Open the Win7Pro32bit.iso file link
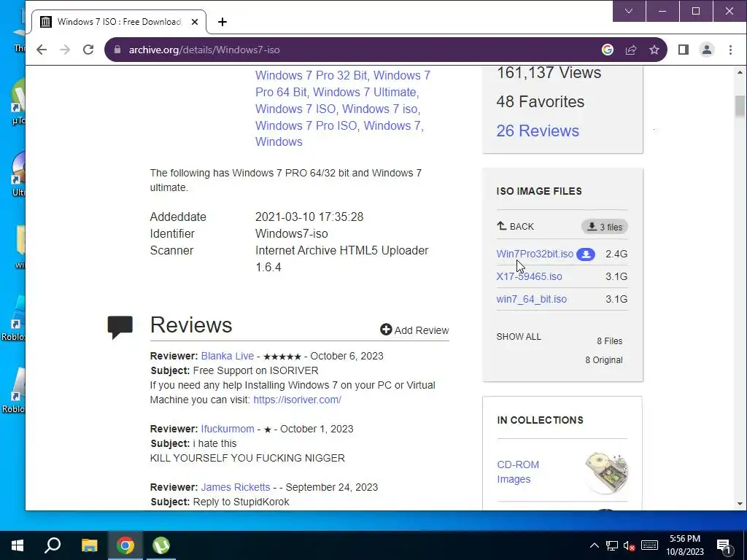Image resolution: width=747 pixels, height=560 pixels. pyautogui.click(x=535, y=254)
